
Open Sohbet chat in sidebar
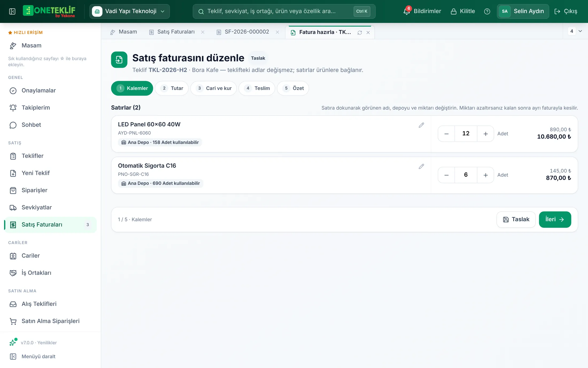pyautogui.click(x=50, y=125)
